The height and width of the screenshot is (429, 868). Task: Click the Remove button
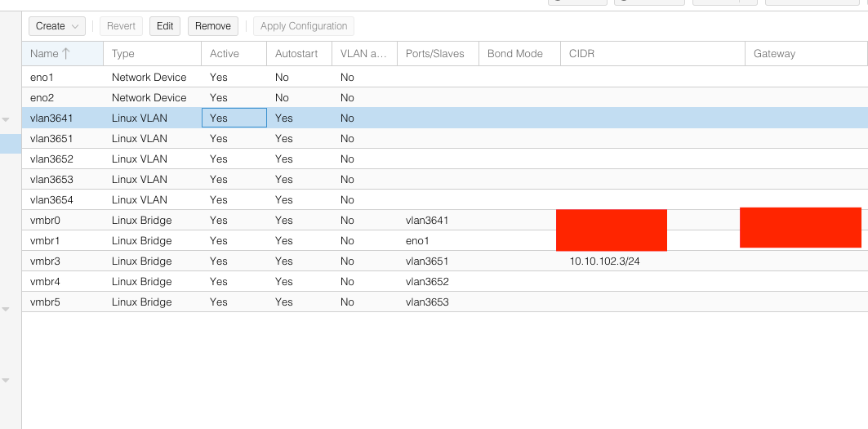[213, 26]
